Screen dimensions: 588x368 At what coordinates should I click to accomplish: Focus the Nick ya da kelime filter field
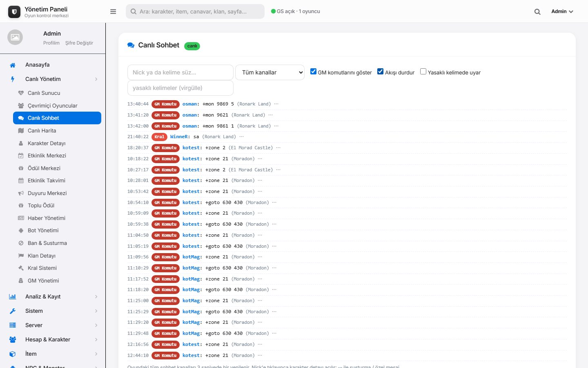point(180,72)
